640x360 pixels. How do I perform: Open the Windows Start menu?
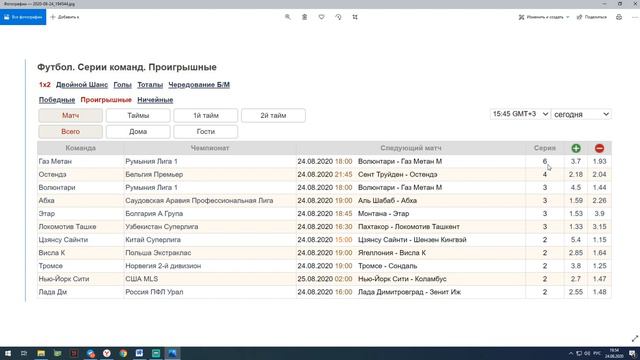point(8,353)
